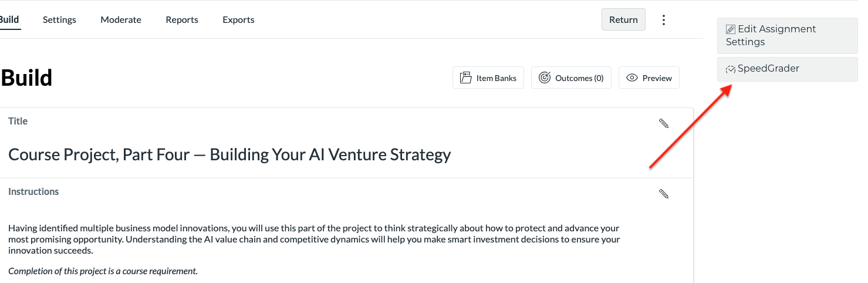Click the Title field label
868x283 pixels.
point(18,122)
